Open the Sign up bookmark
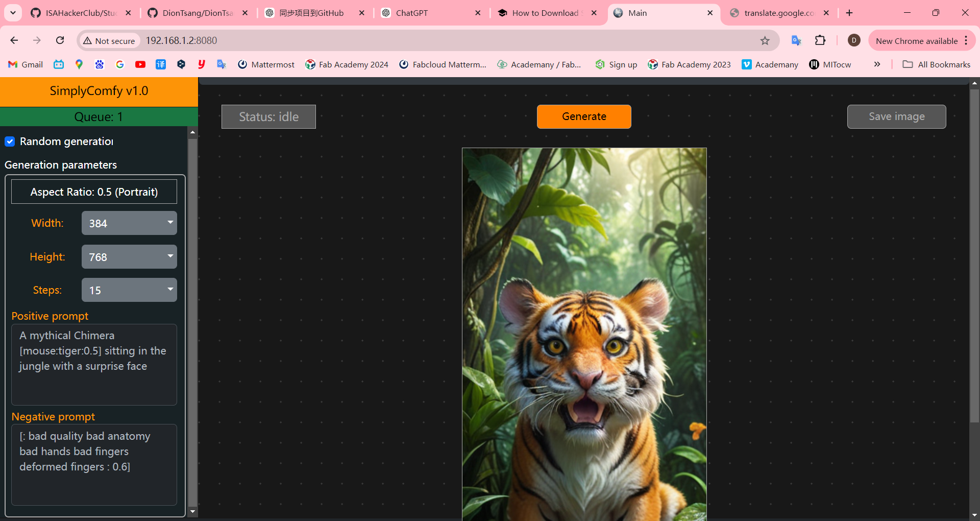The image size is (980, 521). (616, 64)
